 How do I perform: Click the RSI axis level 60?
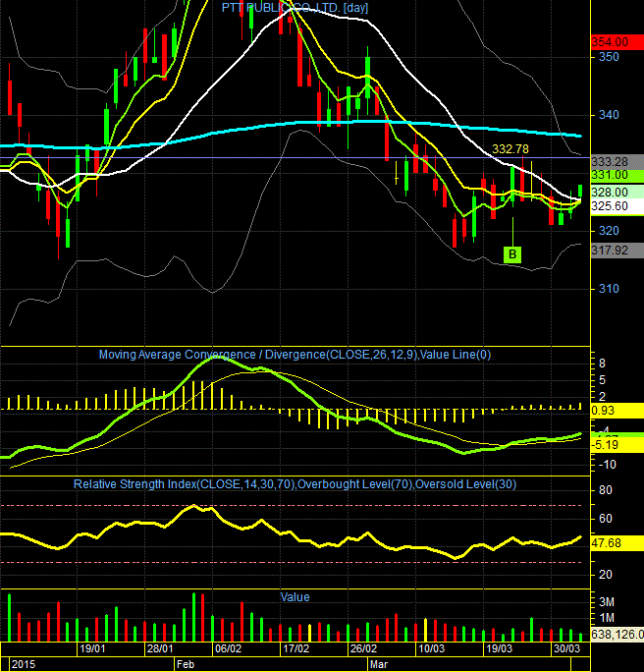(606, 519)
